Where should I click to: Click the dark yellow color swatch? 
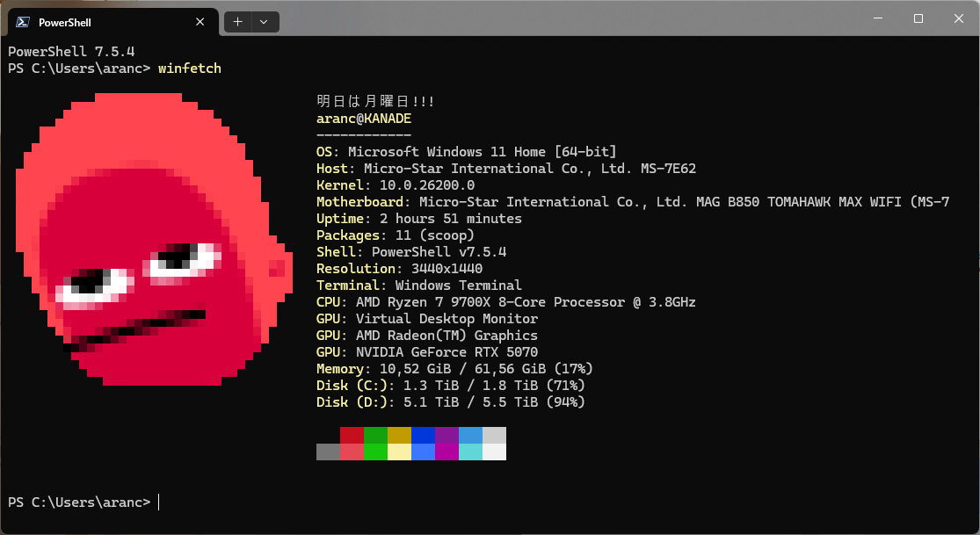399,435
